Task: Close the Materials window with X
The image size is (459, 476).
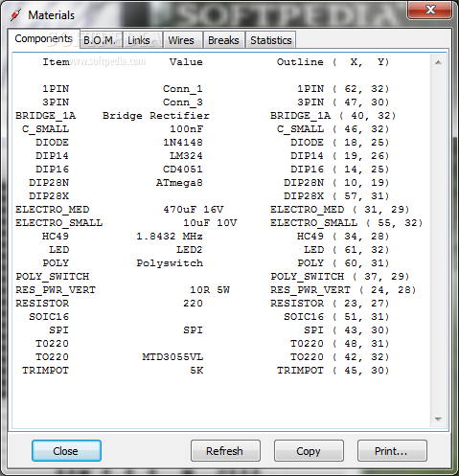Action: (x=430, y=10)
